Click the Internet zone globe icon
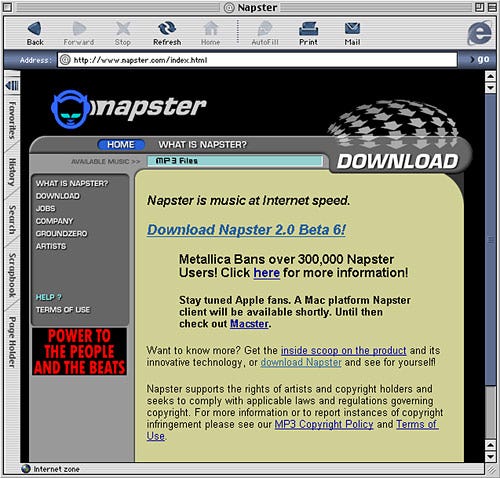The image size is (500, 478). click(x=26, y=469)
